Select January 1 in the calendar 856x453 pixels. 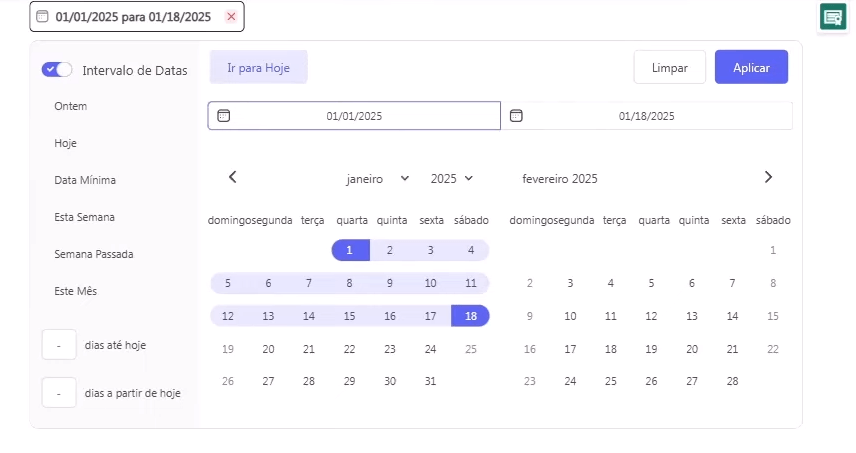tap(349, 250)
